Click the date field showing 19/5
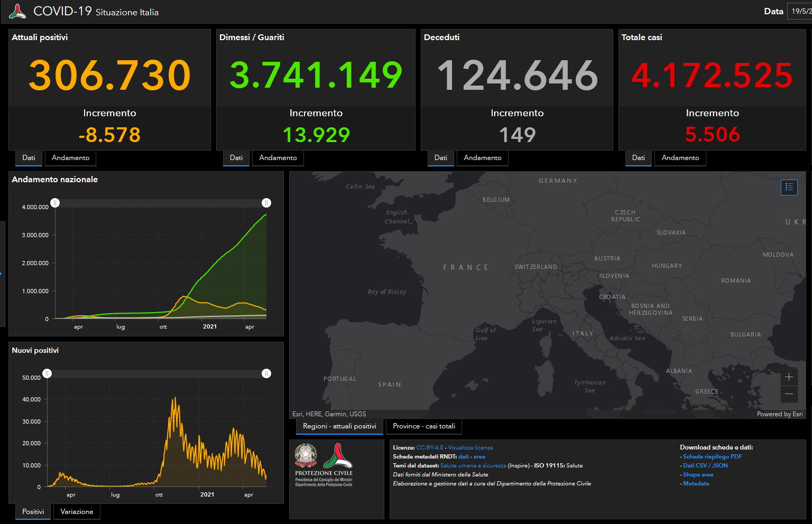 tap(799, 11)
